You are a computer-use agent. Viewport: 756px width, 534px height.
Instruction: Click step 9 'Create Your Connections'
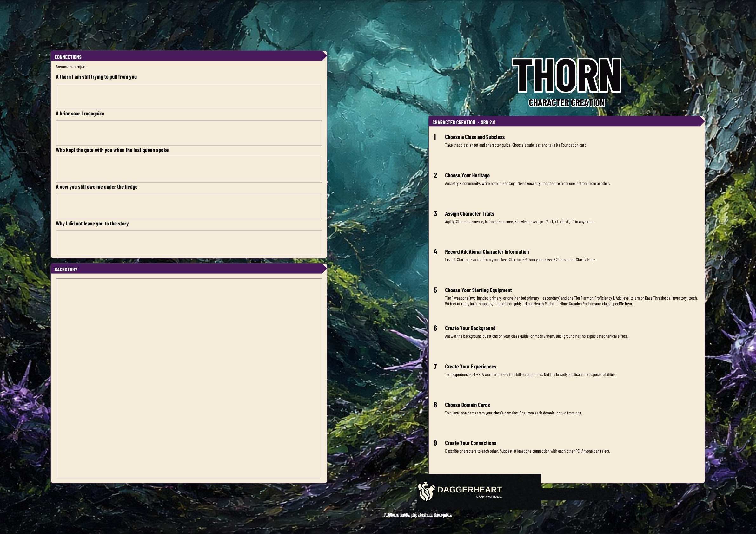coord(471,443)
